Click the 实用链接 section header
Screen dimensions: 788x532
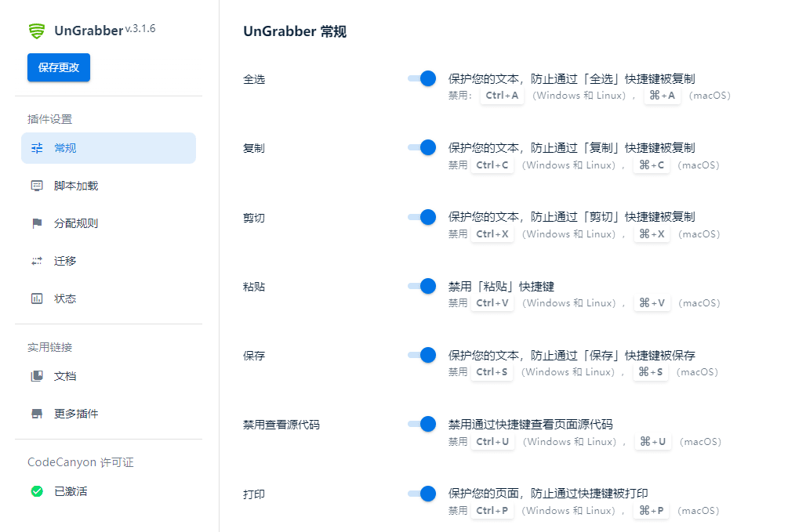[x=49, y=347]
